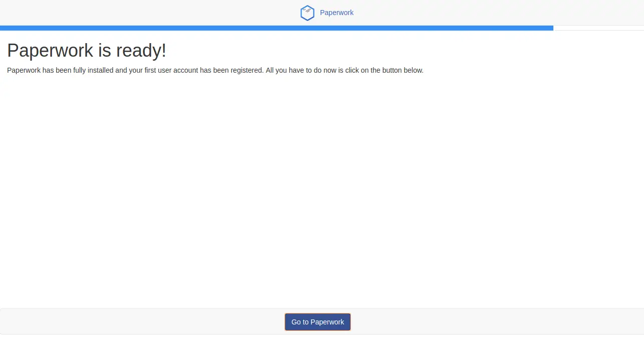Click the Go to Paperwork button
The image size is (644, 339).
coord(317,322)
